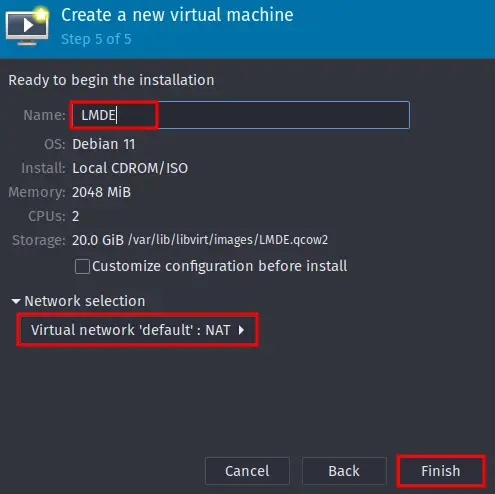Click the Name field containing LMDE
Screen dimensions: 495x494
240,115
